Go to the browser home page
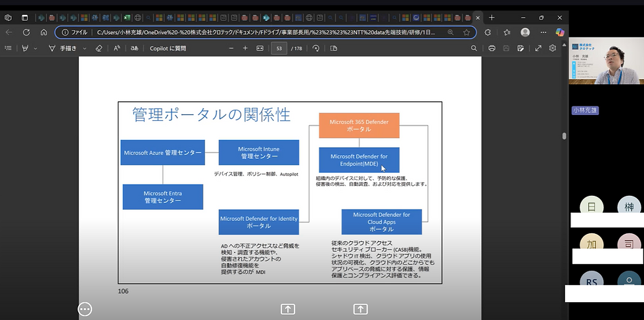 tap(43, 32)
